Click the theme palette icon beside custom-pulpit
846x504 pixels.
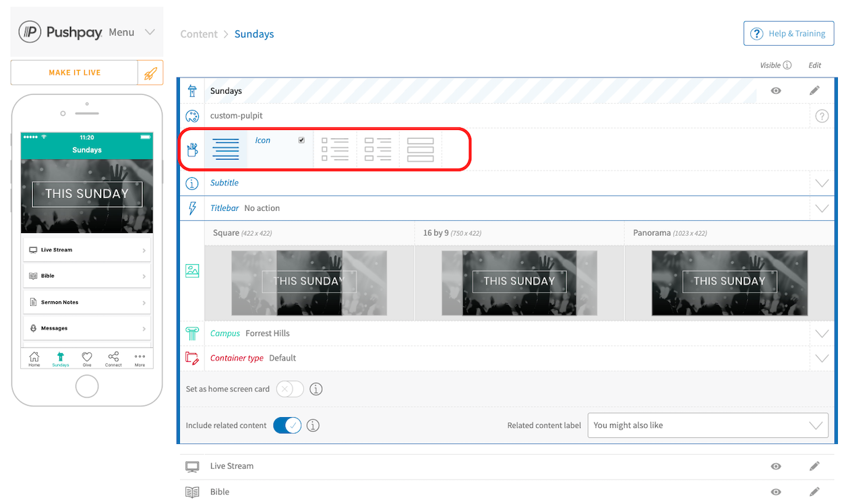point(193,116)
